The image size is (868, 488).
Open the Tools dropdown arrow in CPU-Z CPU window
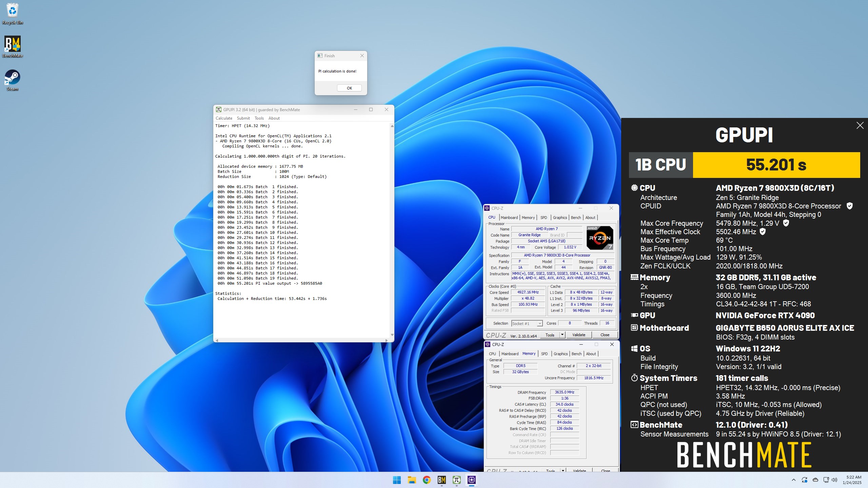pyautogui.click(x=562, y=335)
